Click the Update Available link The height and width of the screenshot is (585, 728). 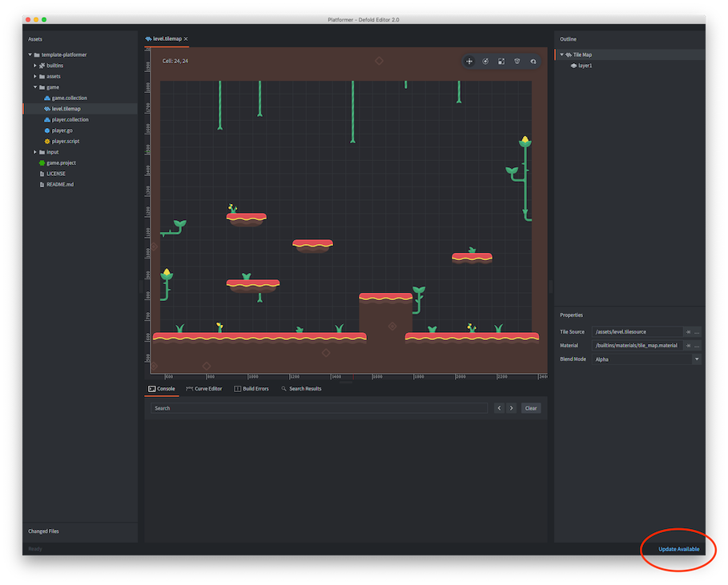pos(678,549)
